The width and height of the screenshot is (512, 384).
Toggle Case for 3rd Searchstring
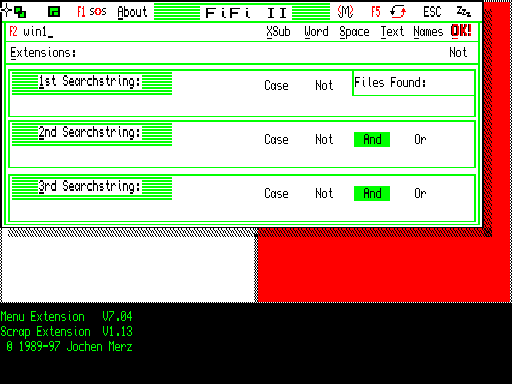(x=276, y=193)
